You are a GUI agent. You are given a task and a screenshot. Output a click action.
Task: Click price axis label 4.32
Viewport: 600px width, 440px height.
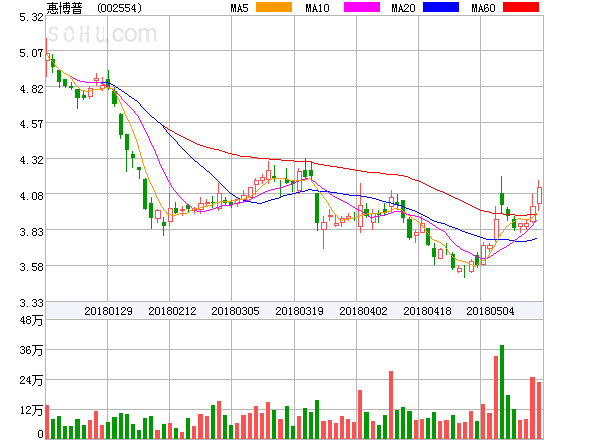[31, 160]
